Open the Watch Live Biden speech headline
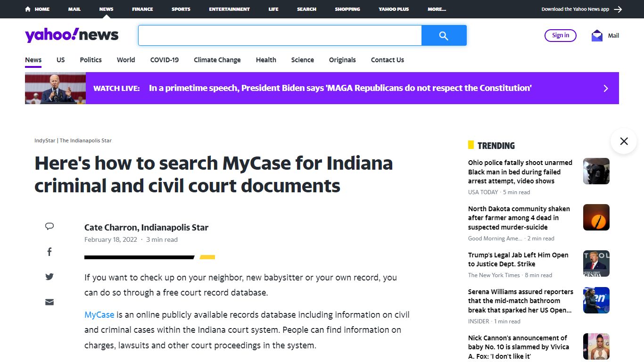644x362 pixels. 340,88
